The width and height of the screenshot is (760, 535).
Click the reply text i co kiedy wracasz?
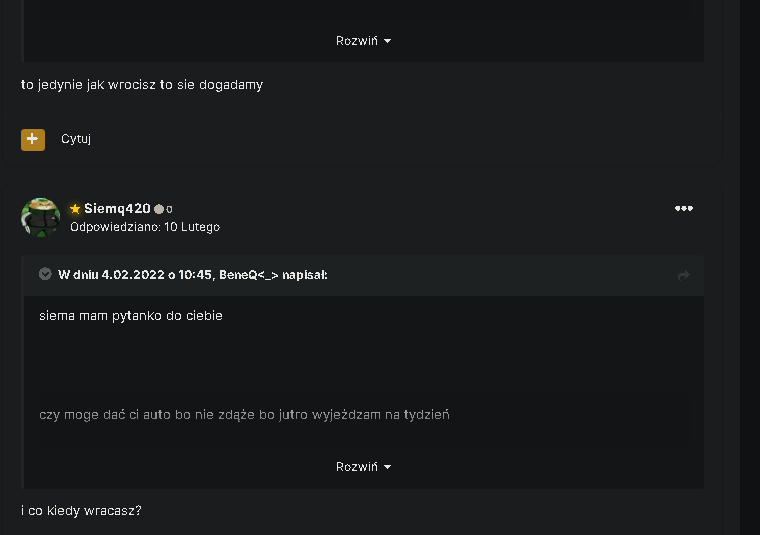click(x=81, y=511)
